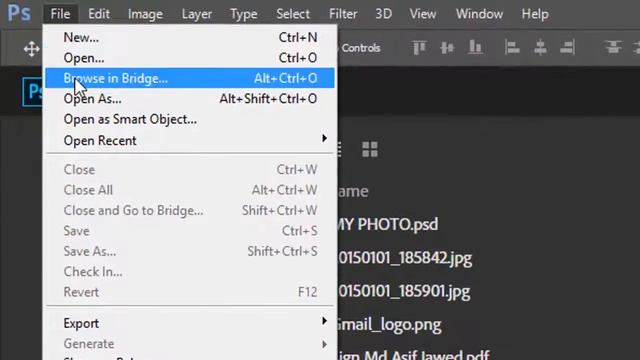The image size is (640, 360).
Task: Open the Gmail_logo.png recent file
Action: (389, 325)
